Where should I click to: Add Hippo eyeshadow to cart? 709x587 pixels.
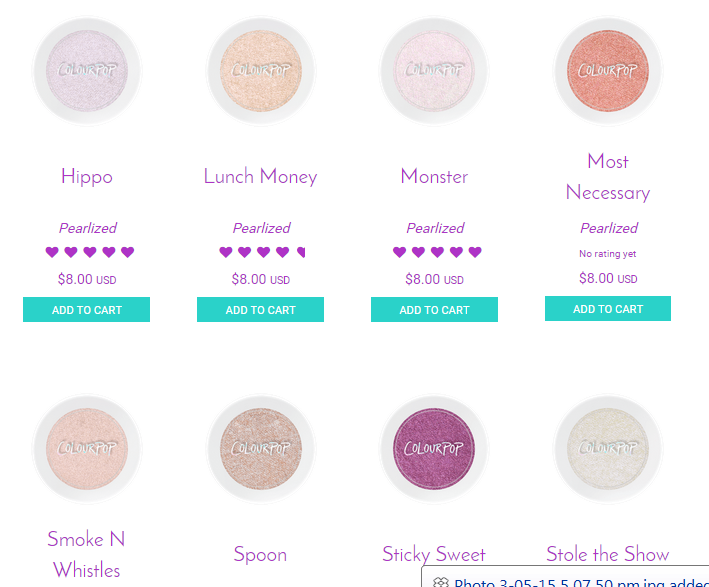(87, 310)
